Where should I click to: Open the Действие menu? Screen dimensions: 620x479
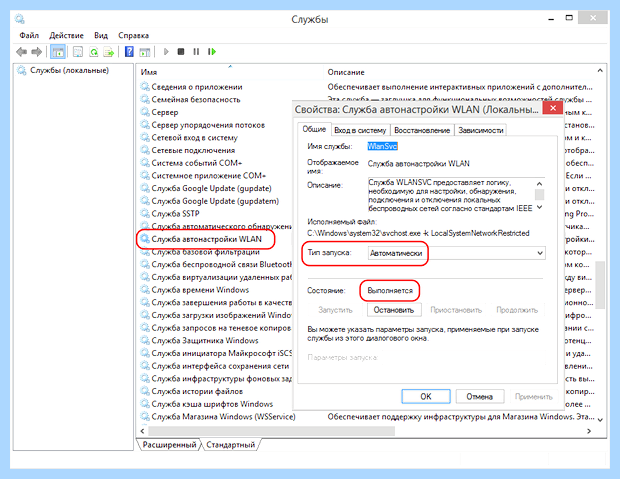66,35
